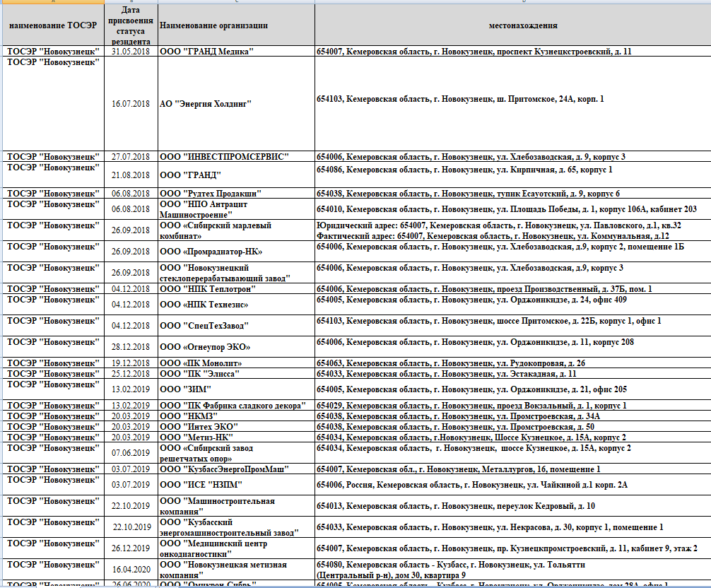This screenshot has width=711, height=588.
Task: Click the address cell ул. Рудокопровая, д. 26
Action: 512,363
